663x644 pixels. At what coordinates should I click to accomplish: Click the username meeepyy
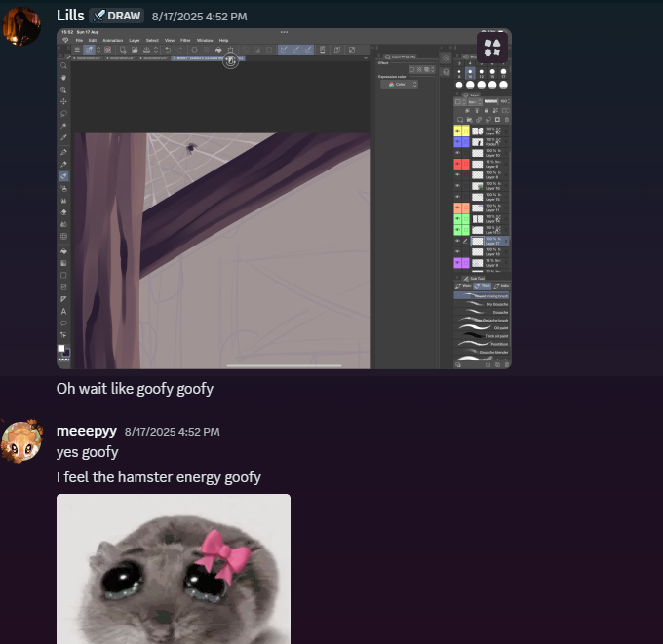coord(86,431)
